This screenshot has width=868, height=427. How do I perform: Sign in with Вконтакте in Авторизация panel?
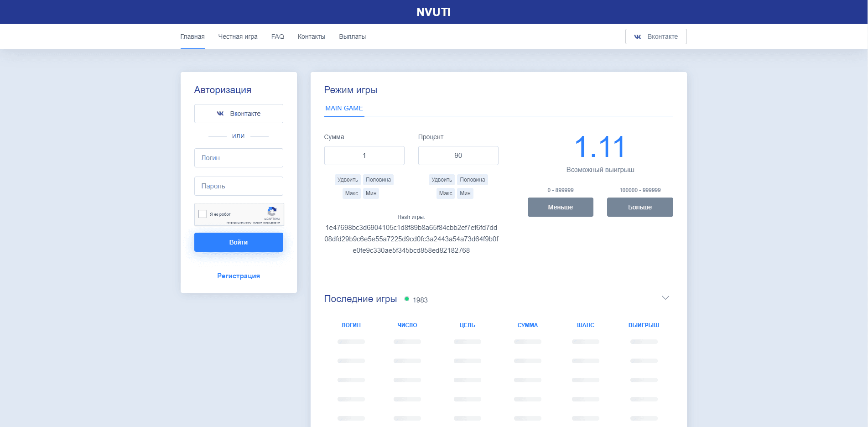click(x=238, y=114)
